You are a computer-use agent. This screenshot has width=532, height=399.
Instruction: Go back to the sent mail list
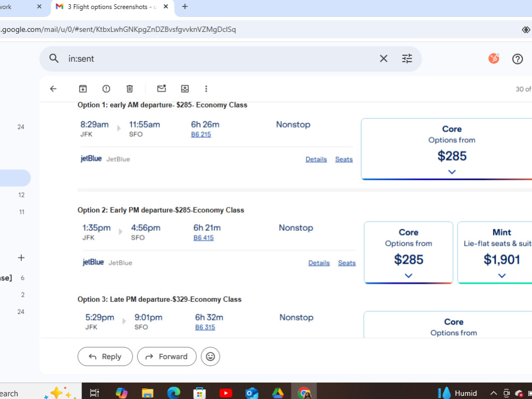(x=53, y=89)
